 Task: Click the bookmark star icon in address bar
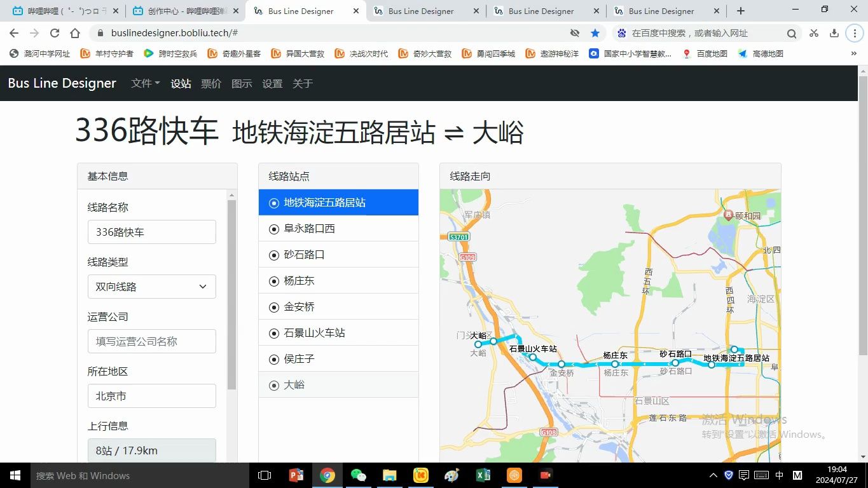[595, 33]
